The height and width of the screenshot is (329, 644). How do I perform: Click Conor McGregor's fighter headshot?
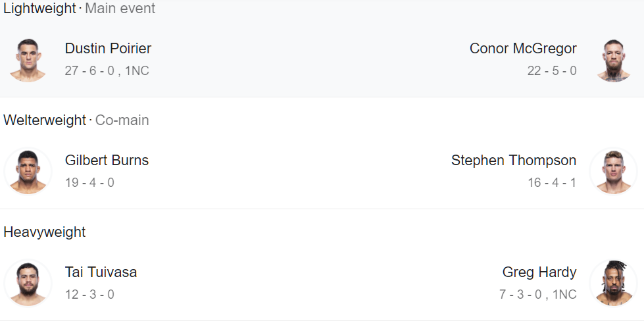click(x=613, y=60)
